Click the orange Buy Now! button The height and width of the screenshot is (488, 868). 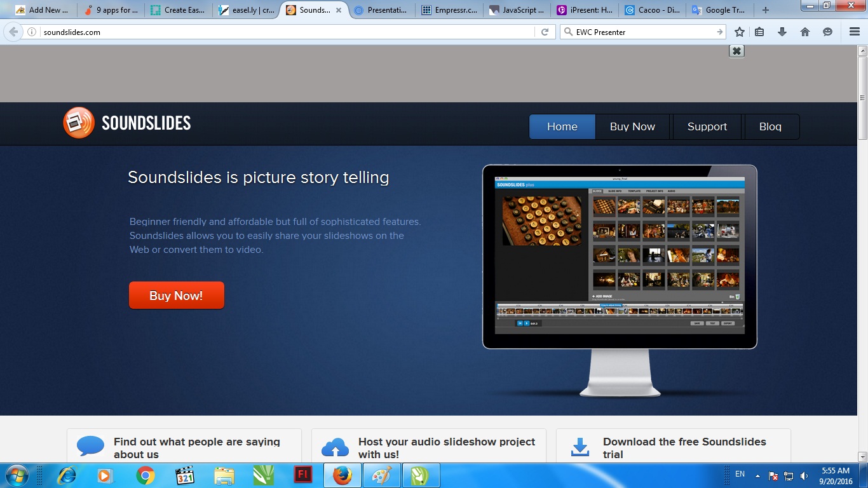176,295
